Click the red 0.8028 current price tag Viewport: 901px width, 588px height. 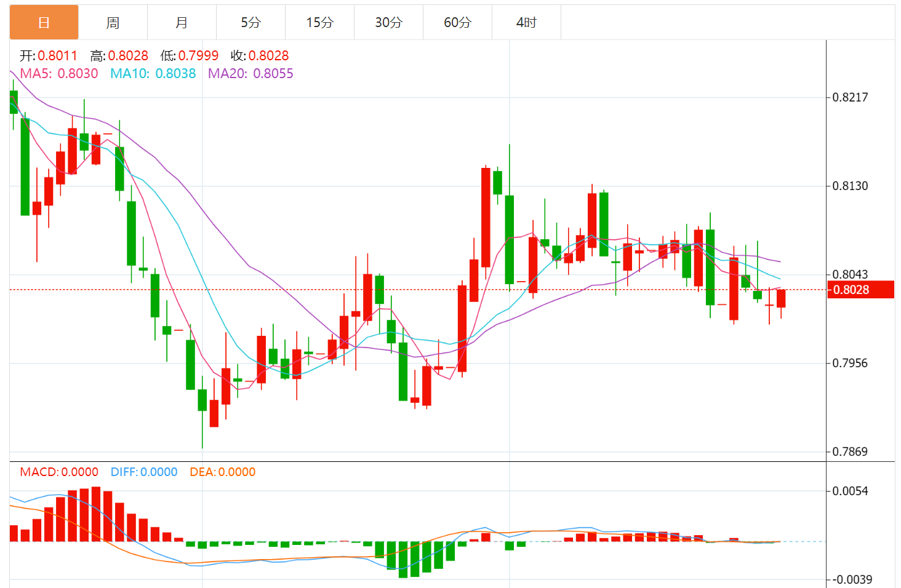click(x=860, y=290)
